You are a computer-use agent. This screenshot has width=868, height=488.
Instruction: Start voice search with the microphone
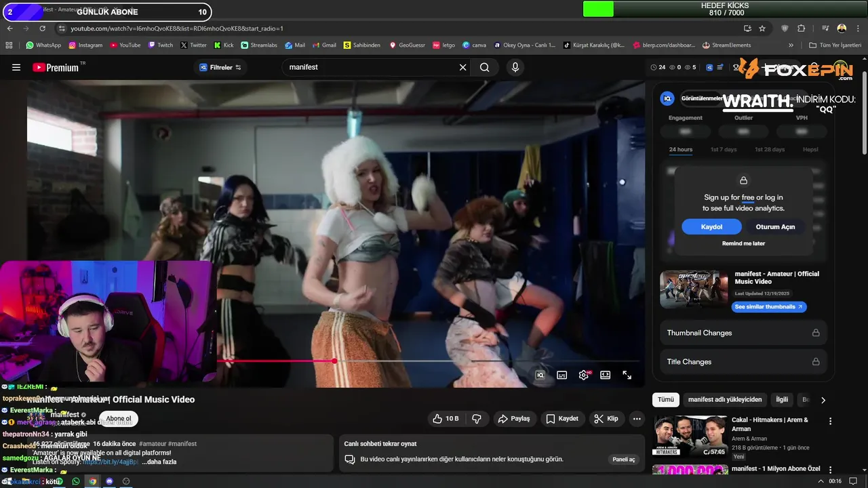pos(515,67)
